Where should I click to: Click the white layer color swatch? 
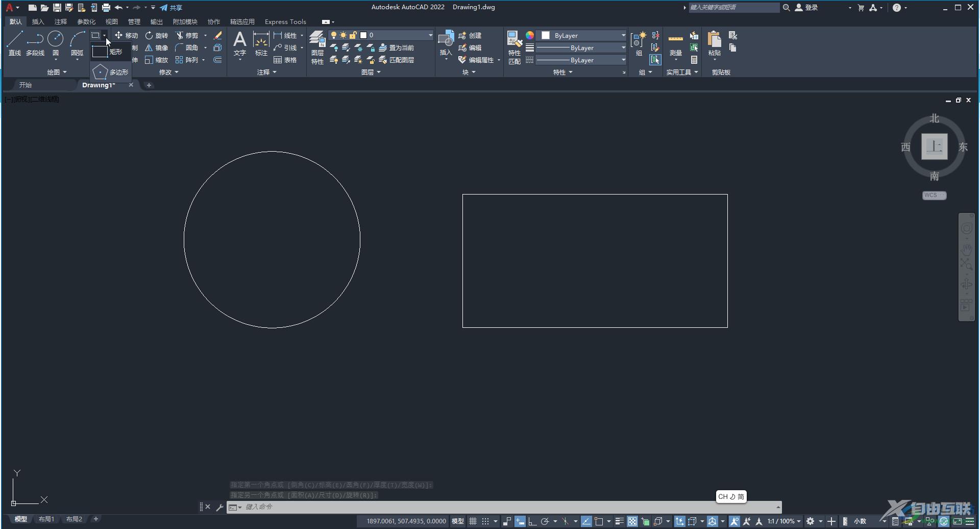[x=363, y=35]
